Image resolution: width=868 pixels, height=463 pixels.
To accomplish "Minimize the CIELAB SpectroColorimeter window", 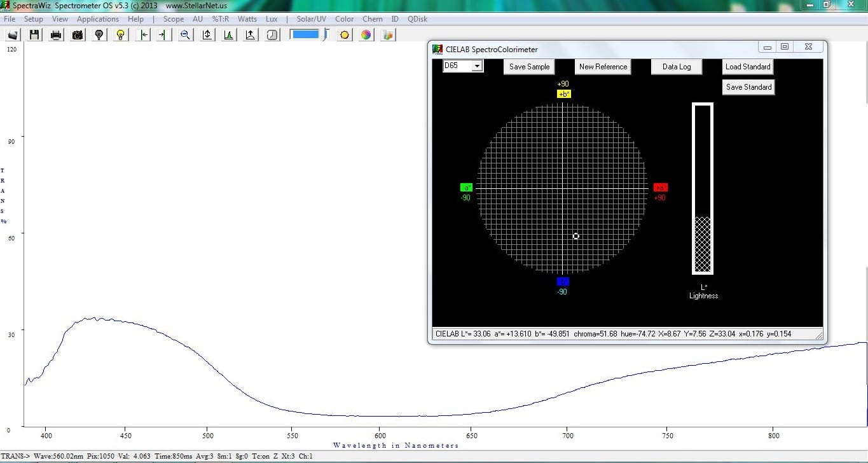I will [x=768, y=47].
